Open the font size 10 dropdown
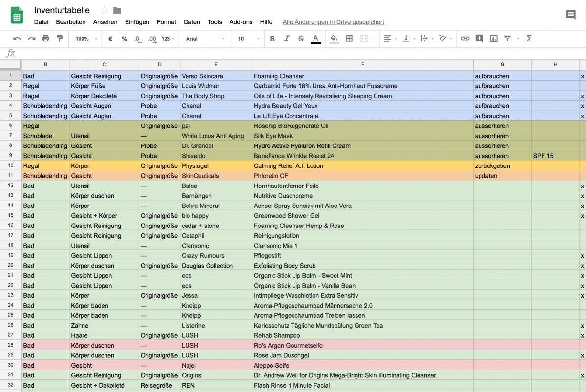This screenshot has height=392, width=586. click(248, 39)
